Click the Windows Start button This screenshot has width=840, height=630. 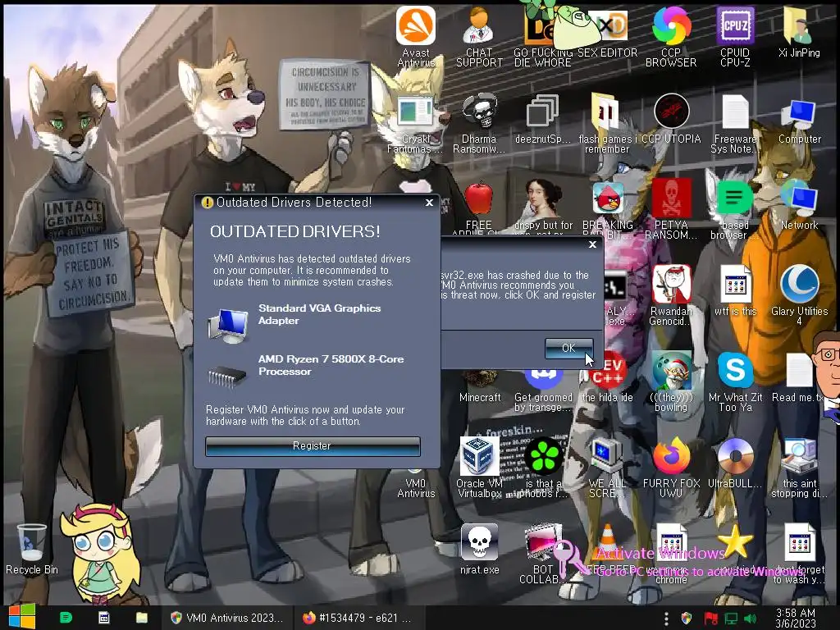coord(22,618)
